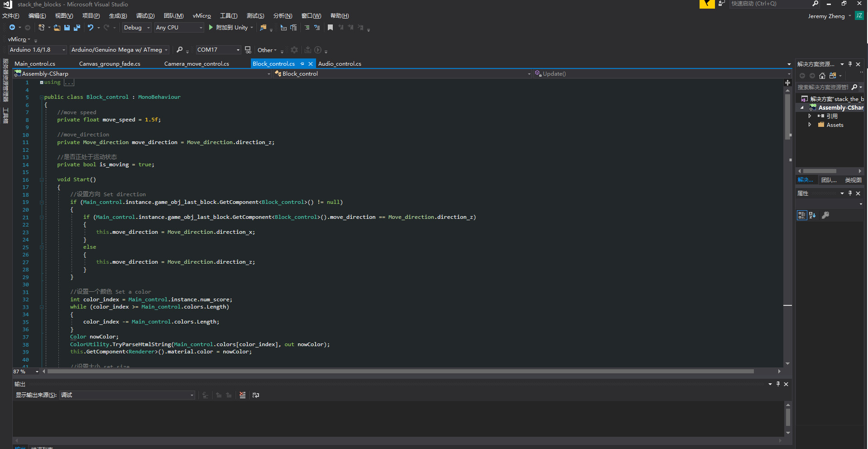Click the Save All icon
Image resolution: width=868 pixels, height=449 pixels.
click(x=77, y=27)
